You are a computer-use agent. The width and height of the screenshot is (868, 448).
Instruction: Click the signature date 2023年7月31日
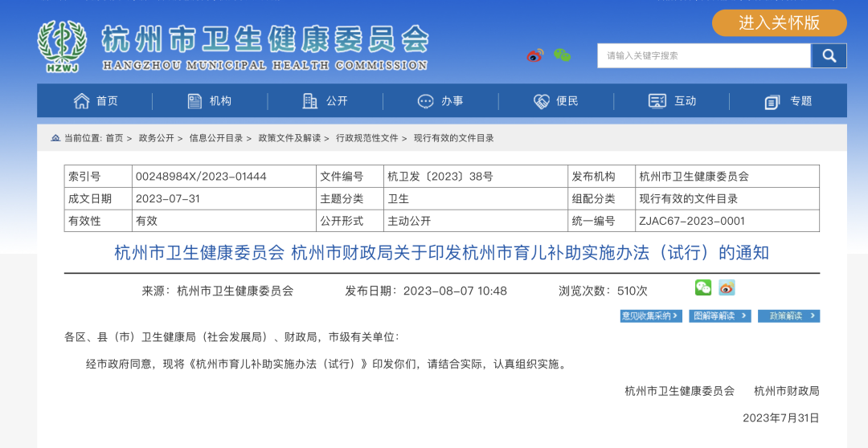pyautogui.click(x=780, y=417)
